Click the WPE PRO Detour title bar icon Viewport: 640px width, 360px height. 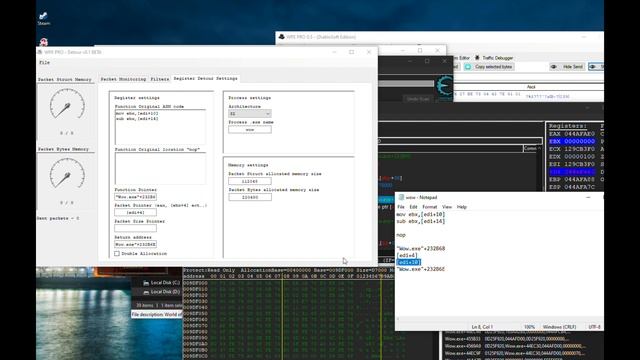click(x=40, y=52)
